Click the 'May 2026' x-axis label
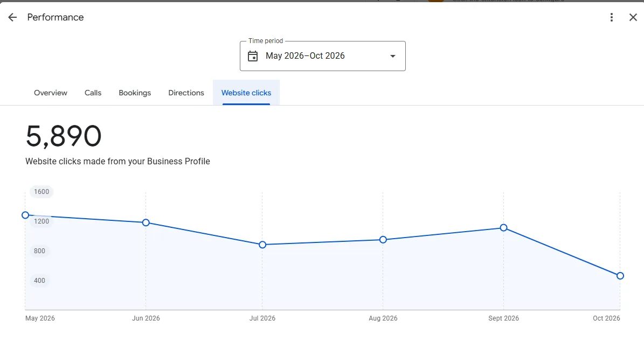Viewport: 644px width, 348px height. click(40, 318)
